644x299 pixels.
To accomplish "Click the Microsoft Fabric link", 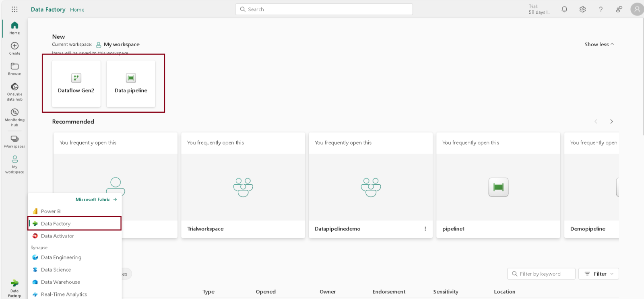I will click(x=96, y=200).
